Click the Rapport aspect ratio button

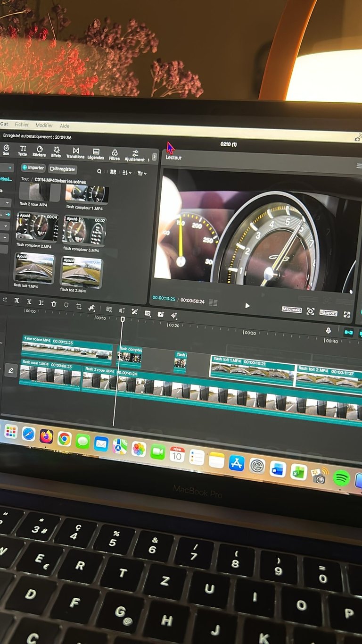(x=328, y=312)
